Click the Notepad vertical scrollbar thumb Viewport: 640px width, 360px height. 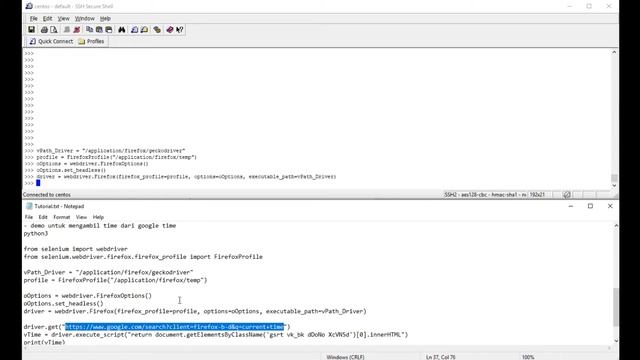point(616,307)
